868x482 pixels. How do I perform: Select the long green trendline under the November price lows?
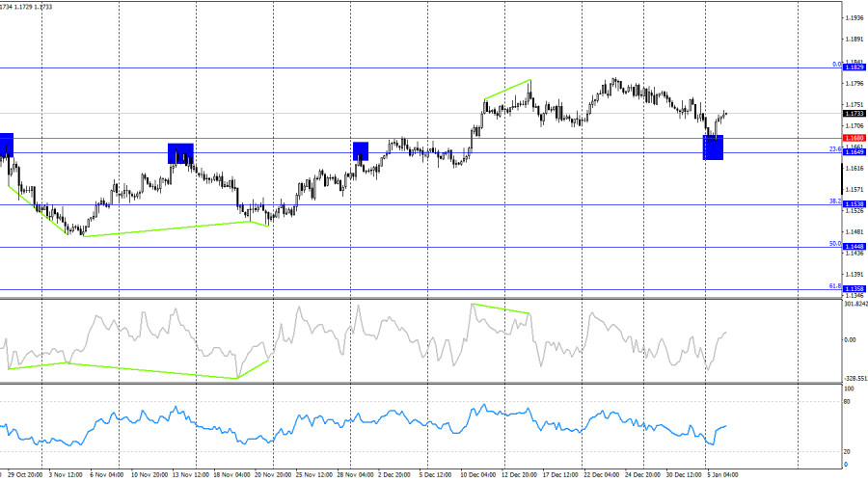point(166,229)
